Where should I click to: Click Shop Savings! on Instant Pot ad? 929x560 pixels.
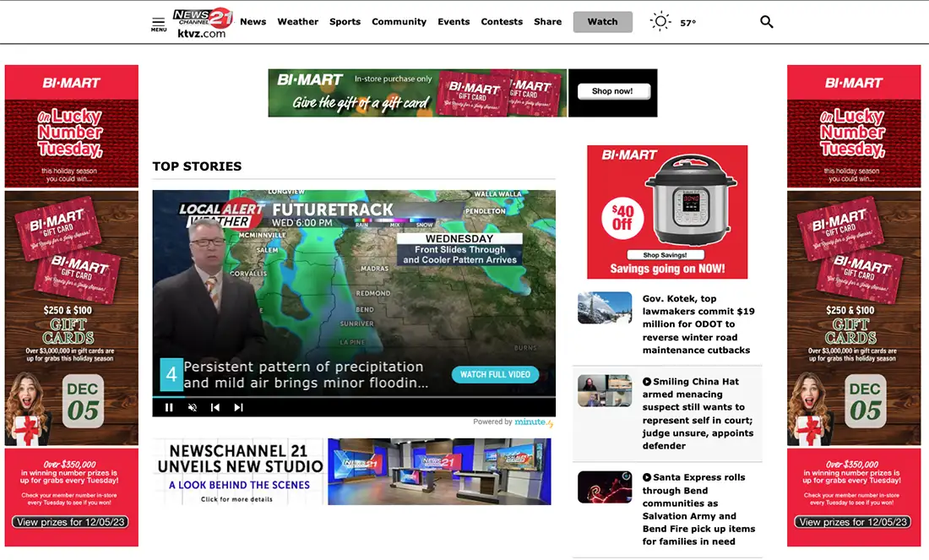click(x=665, y=255)
